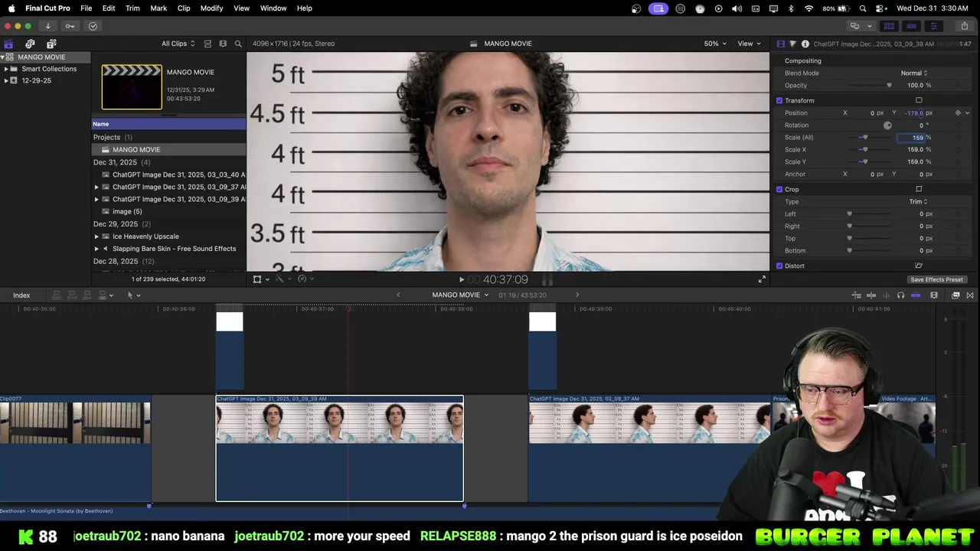Open the viewer 50% zoom dropdown
Viewport: 980px width, 551px height.
[715, 44]
